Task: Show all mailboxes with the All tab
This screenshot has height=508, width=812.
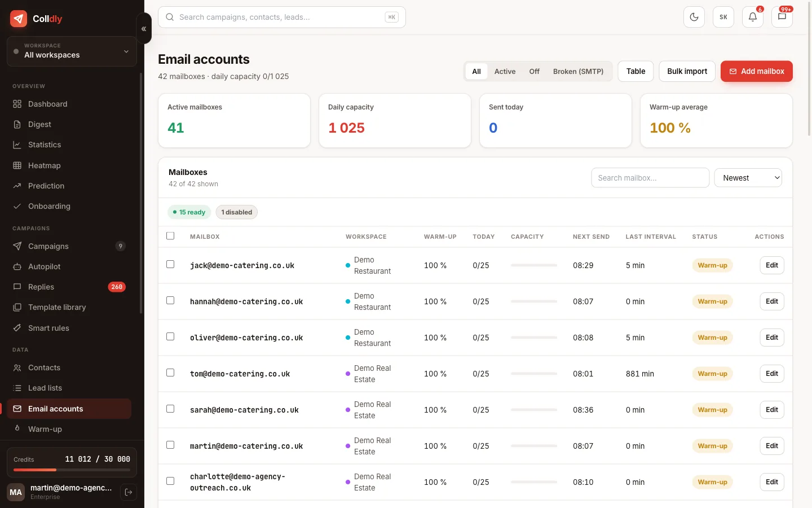Action: point(476,71)
